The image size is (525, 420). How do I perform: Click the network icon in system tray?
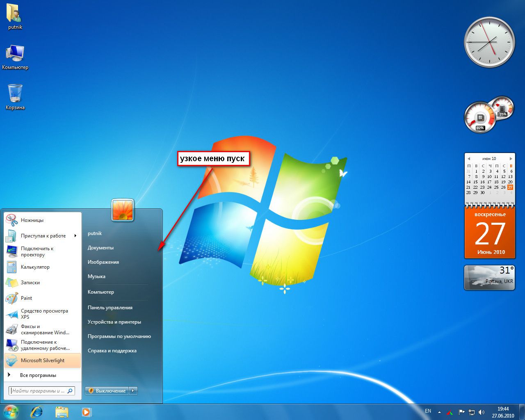pos(472,412)
